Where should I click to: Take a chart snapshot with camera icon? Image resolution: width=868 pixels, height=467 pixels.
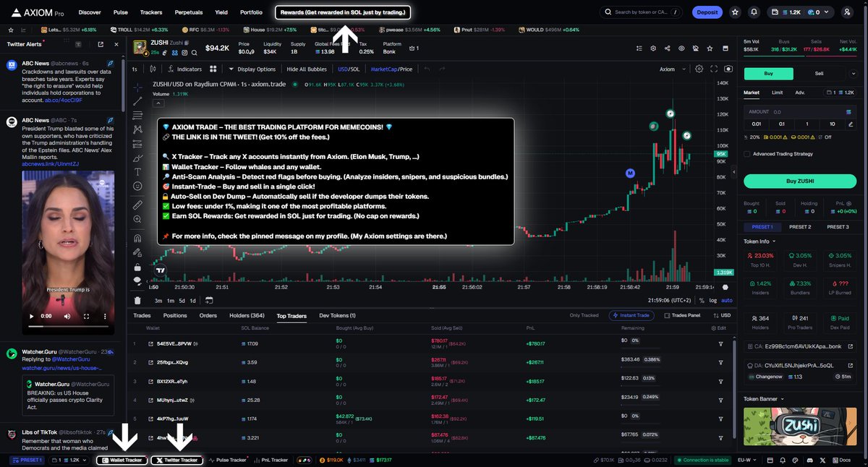[728, 69]
